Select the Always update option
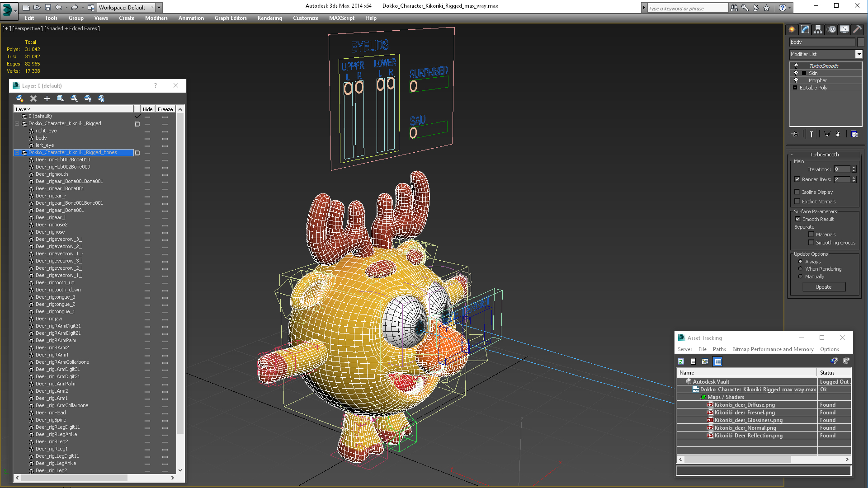Image resolution: width=868 pixels, height=488 pixels. click(801, 262)
